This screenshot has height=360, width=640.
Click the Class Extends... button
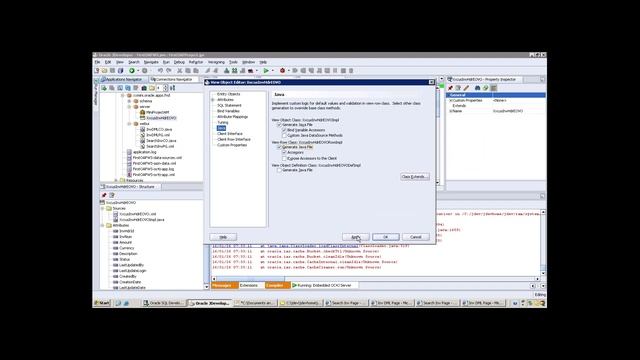pyautogui.click(x=415, y=177)
